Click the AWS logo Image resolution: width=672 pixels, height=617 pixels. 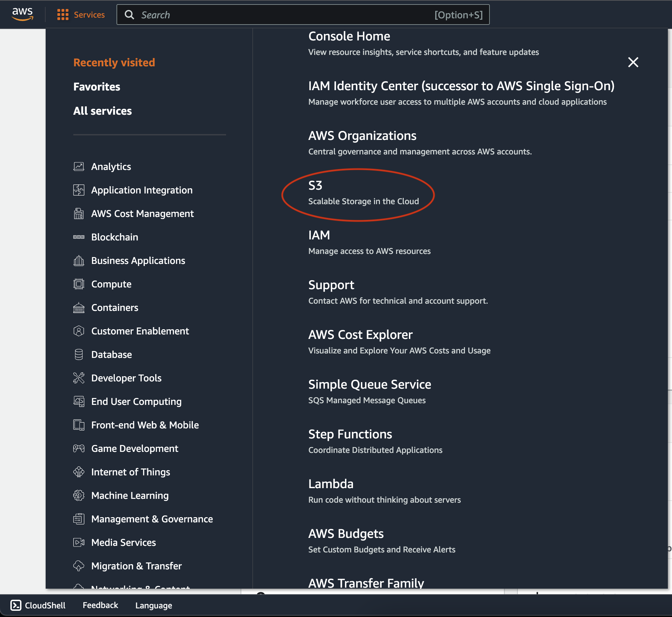[x=22, y=14]
